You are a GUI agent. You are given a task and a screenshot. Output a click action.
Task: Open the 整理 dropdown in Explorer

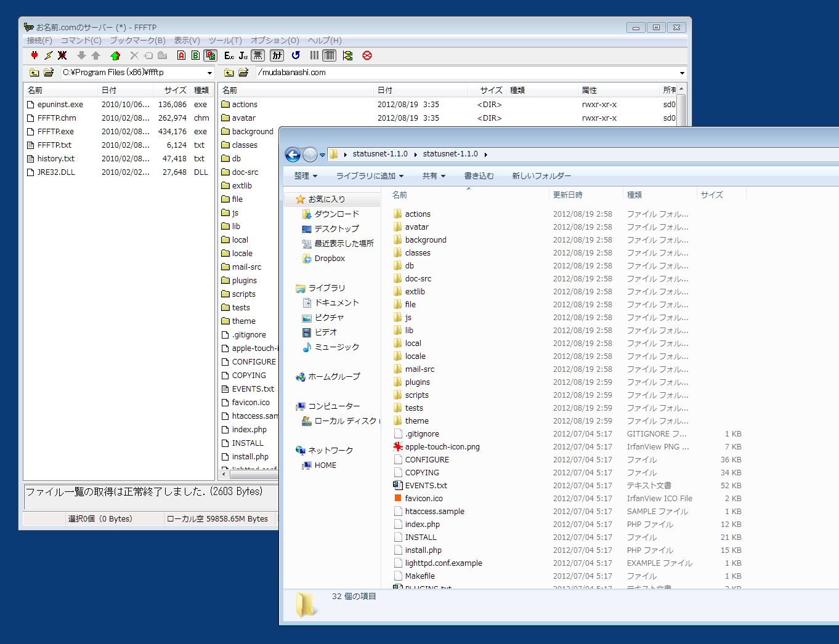(x=306, y=176)
